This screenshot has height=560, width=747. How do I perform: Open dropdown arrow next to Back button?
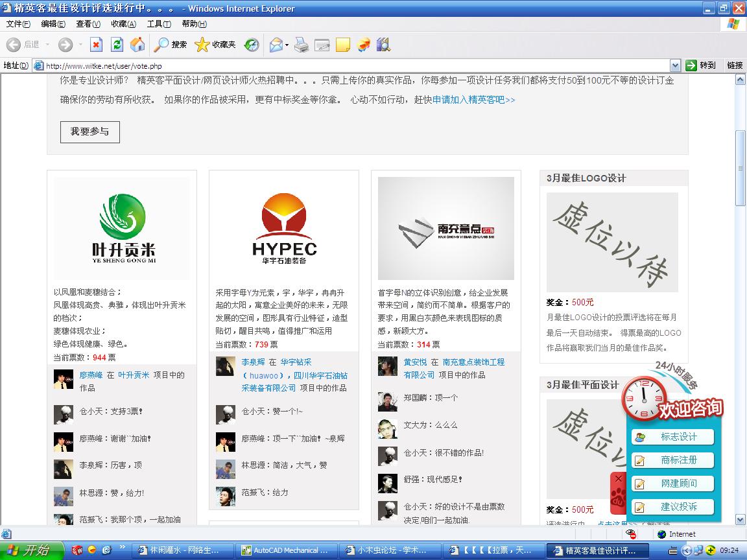point(47,45)
